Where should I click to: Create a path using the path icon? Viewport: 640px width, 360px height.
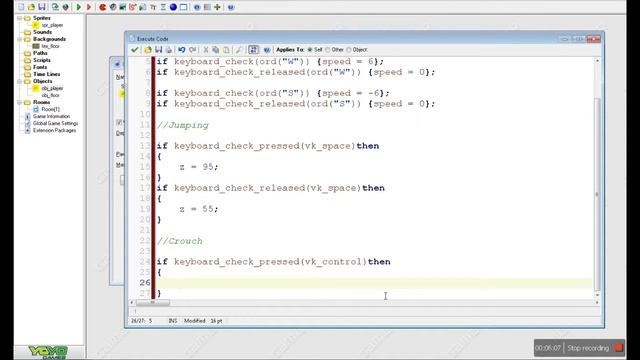(x=133, y=7)
